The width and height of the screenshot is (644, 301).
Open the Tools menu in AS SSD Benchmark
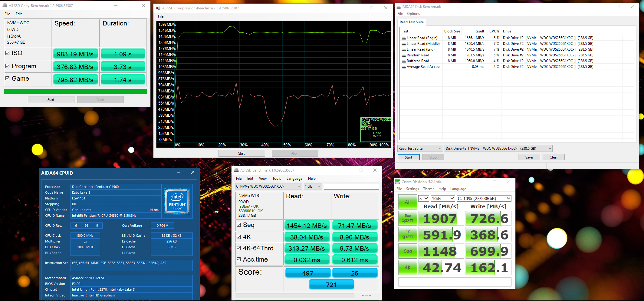point(277,179)
